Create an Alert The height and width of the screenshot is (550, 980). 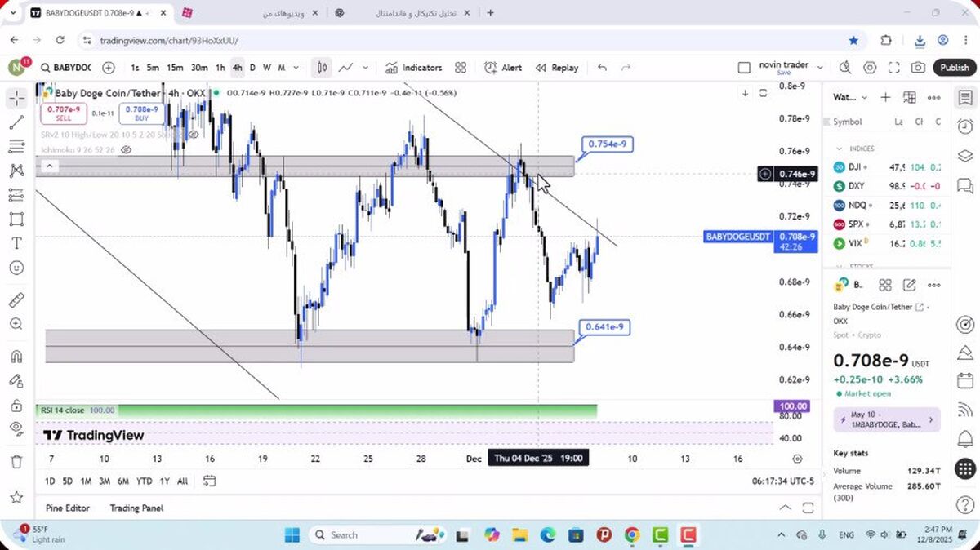coord(503,68)
